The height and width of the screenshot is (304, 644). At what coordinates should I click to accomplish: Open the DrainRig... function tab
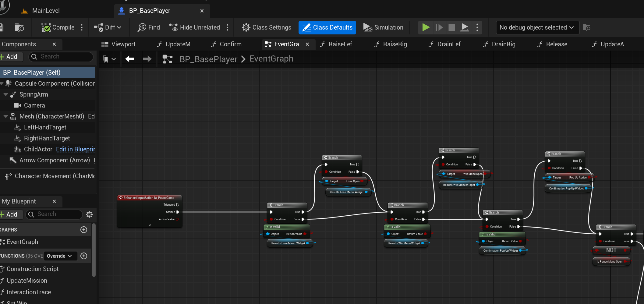502,44
